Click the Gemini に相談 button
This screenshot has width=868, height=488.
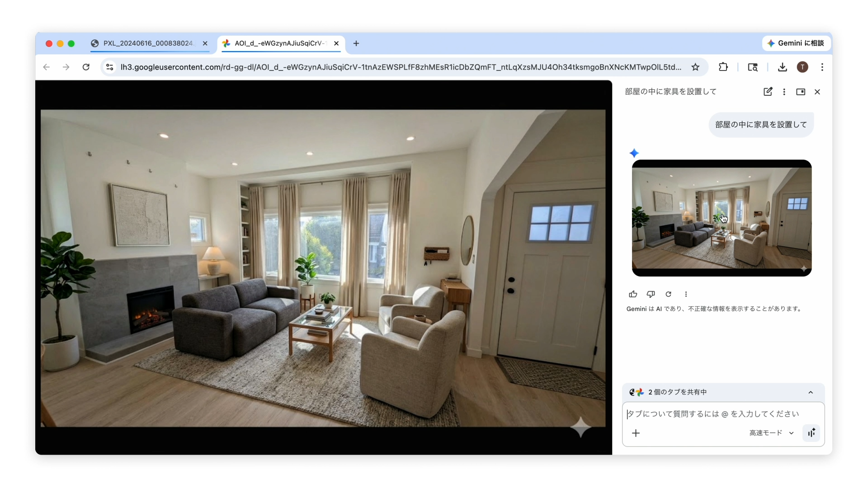[796, 43]
